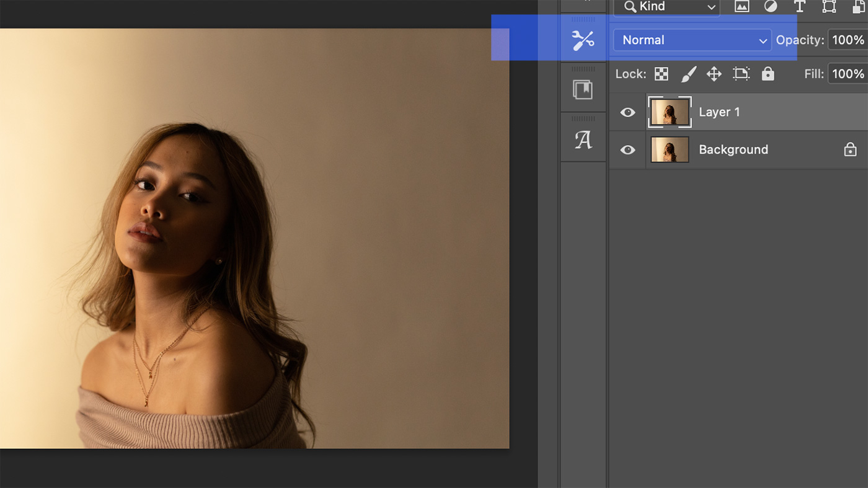This screenshot has width=868, height=488.
Task: Filter layers by adjustment layers icon
Action: [771, 6]
